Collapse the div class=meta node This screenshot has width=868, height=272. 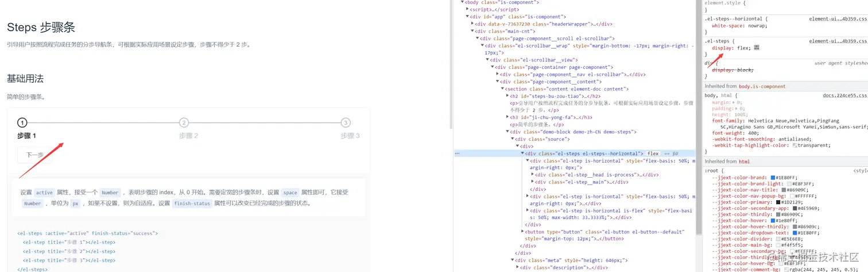tap(513, 260)
